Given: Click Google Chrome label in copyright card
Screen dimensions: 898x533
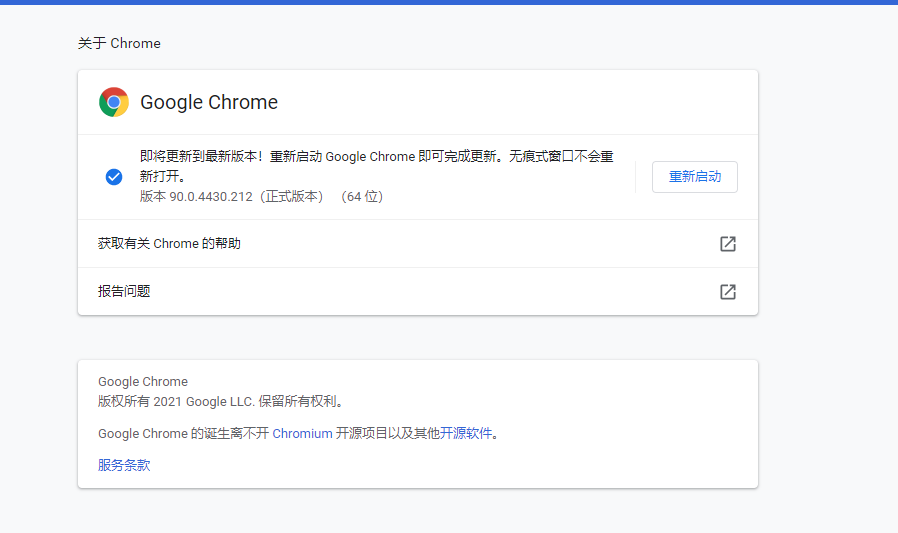Looking at the screenshot, I should (143, 382).
